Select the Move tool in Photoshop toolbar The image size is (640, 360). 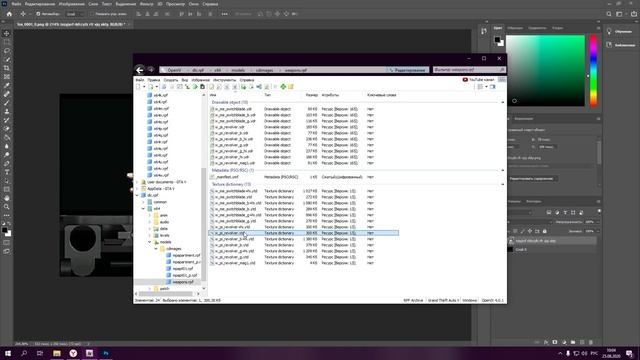coord(7,33)
